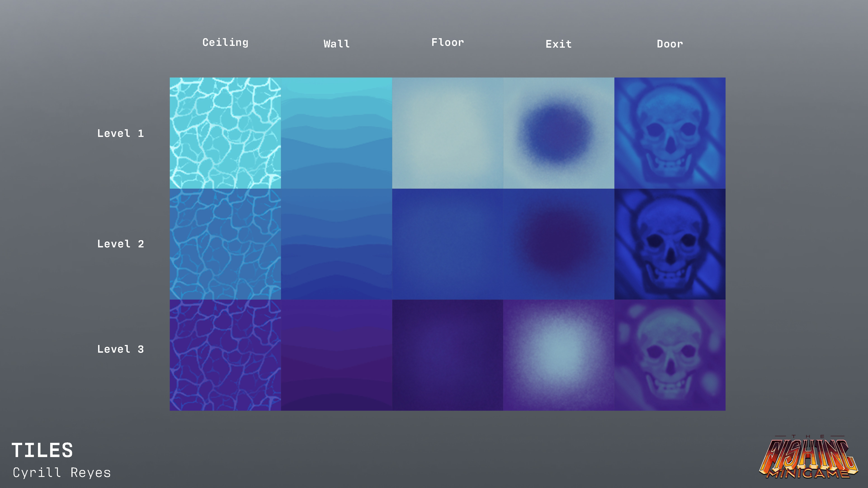Select the Level 1 Floor tile
This screenshot has width=868, height=488.
[x=448, y=133]
